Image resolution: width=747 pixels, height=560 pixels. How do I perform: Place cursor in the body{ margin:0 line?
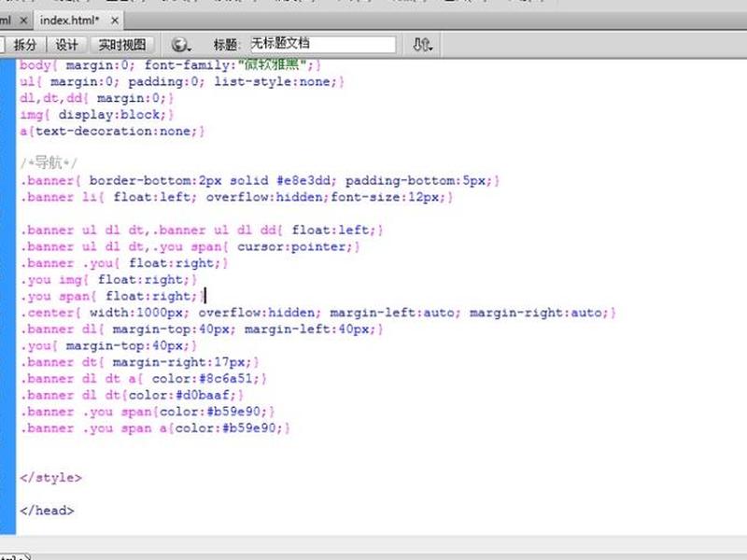tap(170, 64)
